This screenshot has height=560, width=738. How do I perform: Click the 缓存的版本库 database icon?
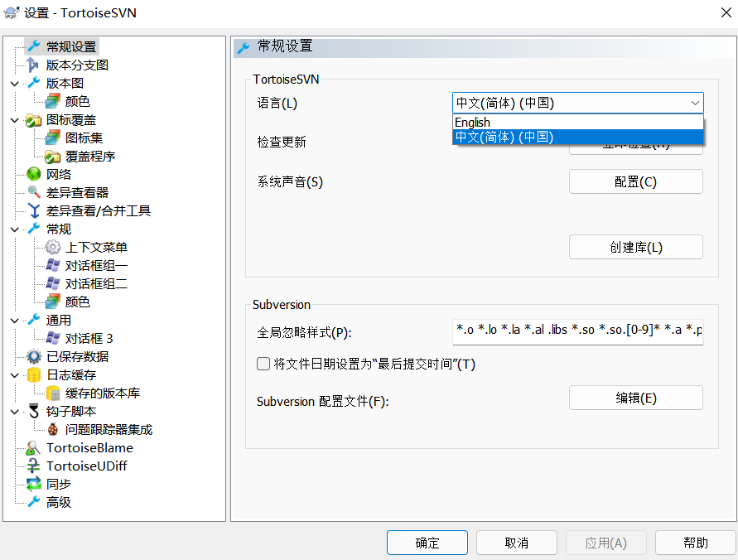click(53, 393)
